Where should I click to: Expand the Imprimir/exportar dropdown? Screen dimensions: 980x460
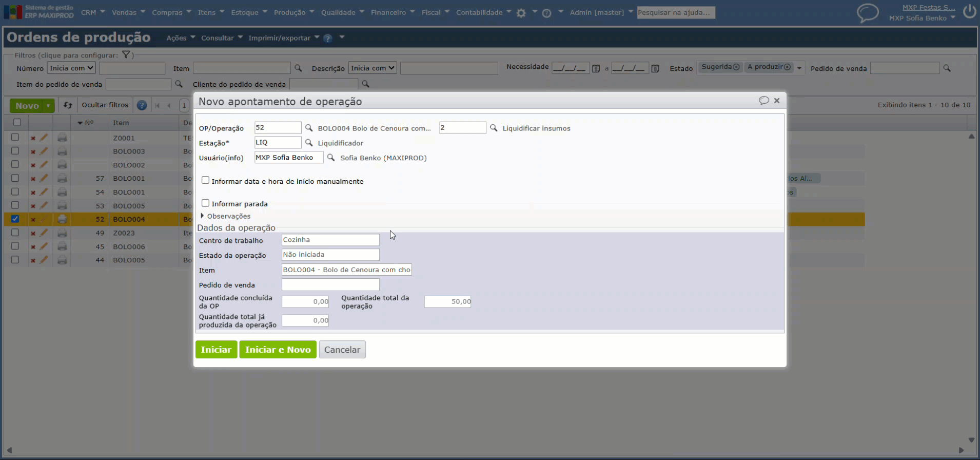coord(284,38)
